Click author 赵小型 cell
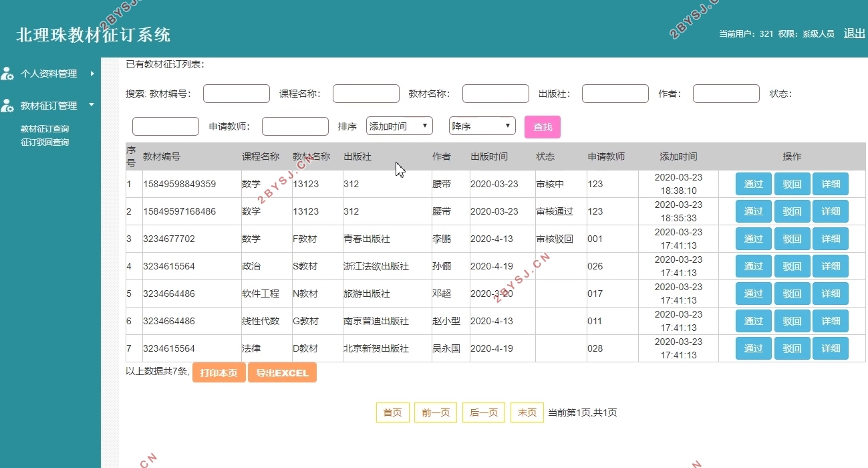This screenshot has height=468, width=868. coord(450,321)
